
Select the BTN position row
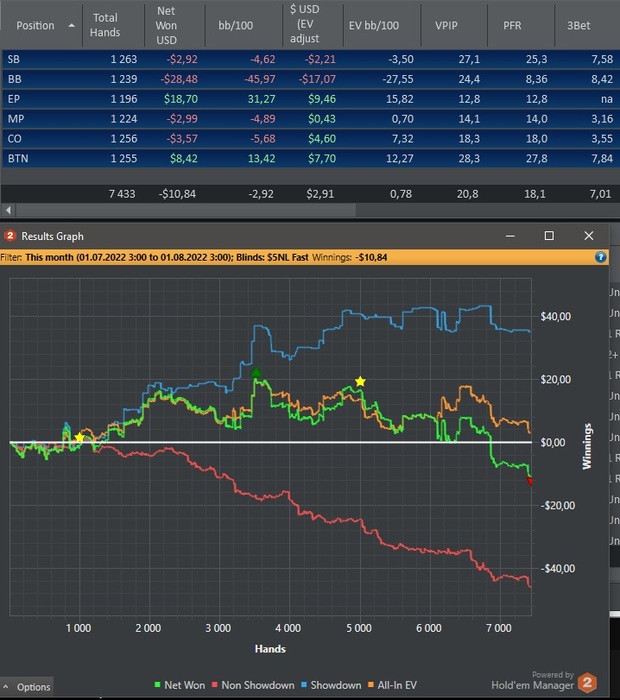coord(311,158)
